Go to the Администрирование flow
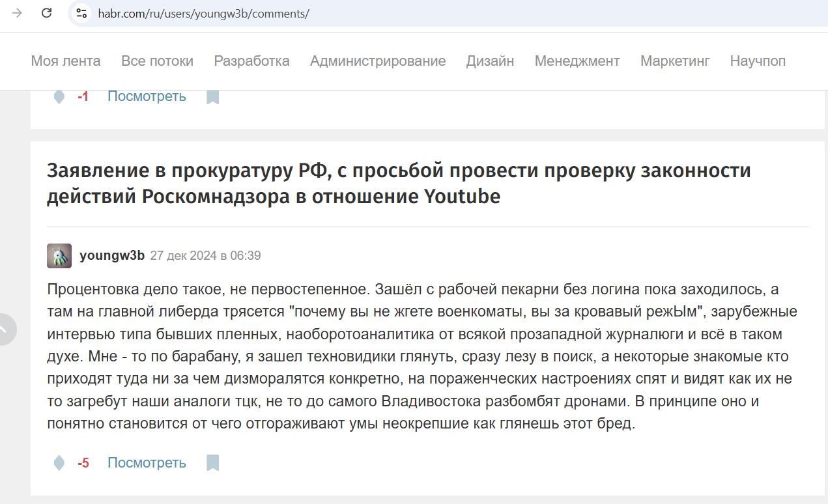The image size is (828, 504). [x=378, y=61]
